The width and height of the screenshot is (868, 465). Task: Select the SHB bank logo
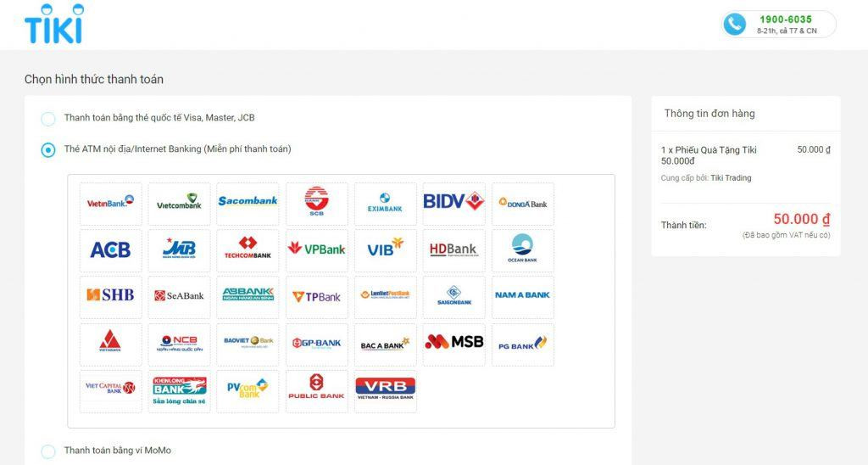click(110, 297)
